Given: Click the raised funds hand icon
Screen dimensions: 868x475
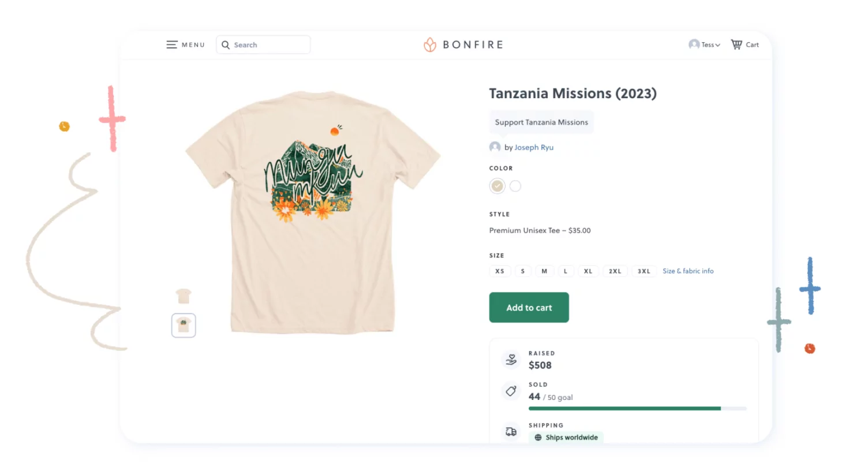Looking at the screenshot, I should click(x=511, y=360).
